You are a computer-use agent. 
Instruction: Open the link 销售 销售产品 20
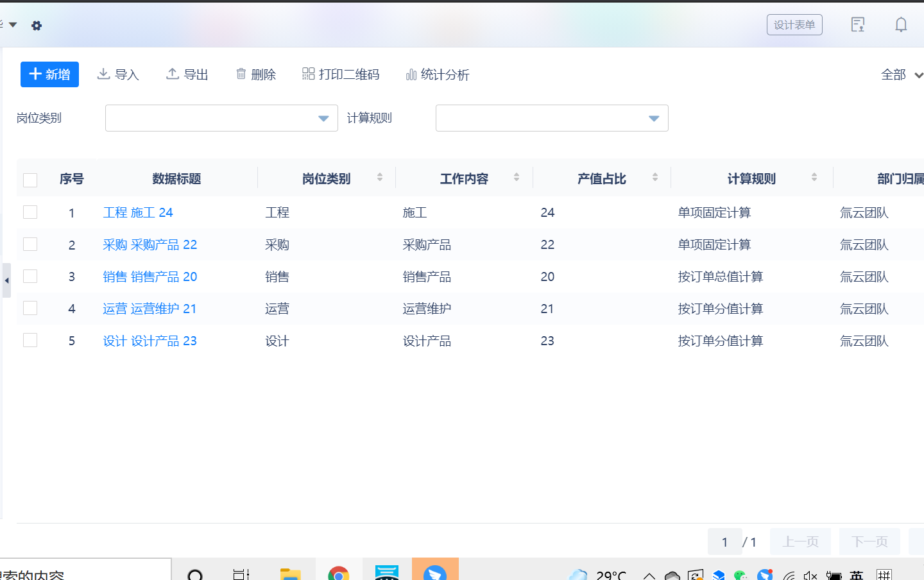[150, 277]
